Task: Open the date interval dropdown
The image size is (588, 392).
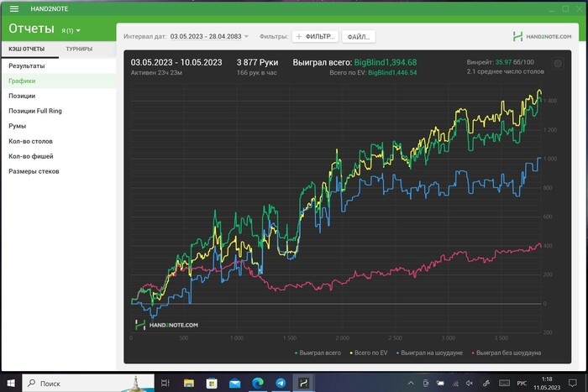Action: click(209, 36)
